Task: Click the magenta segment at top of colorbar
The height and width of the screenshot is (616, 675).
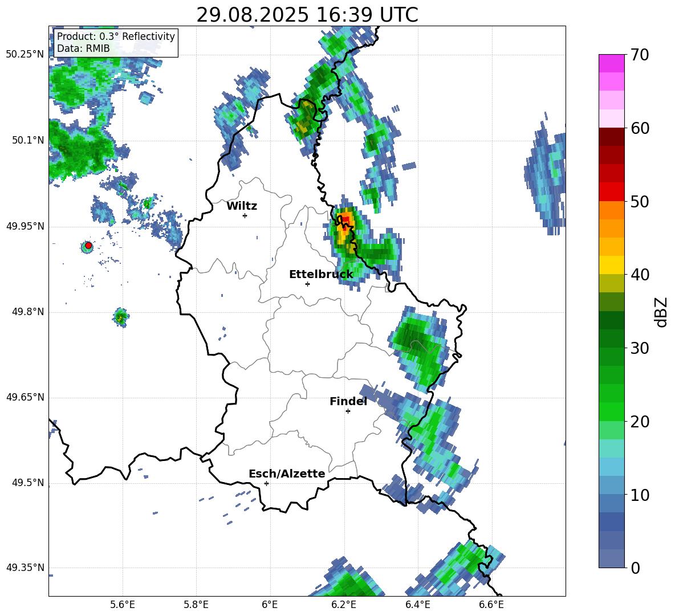Action: point(611,63)
